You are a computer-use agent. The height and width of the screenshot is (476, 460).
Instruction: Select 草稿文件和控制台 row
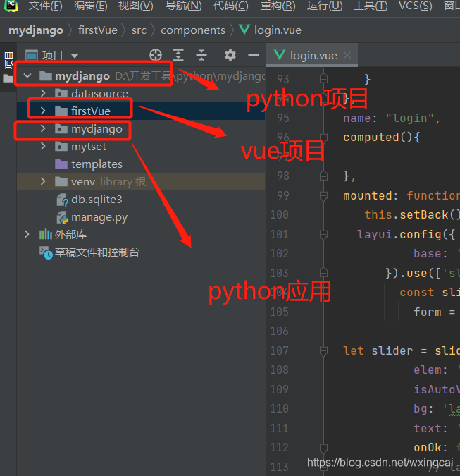pyautogui.click(x=141, y=252)
